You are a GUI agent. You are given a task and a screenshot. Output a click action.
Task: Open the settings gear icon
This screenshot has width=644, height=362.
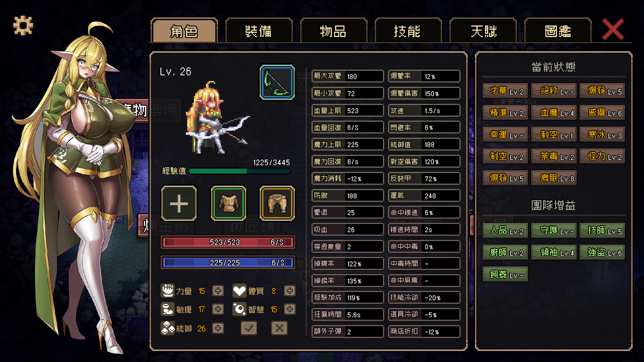point(23,25)
